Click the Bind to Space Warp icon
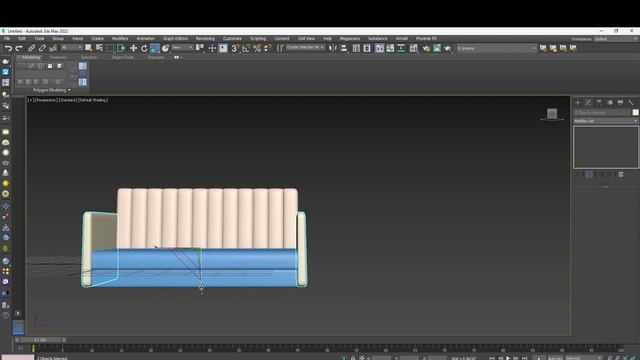This screenshot has width=640, height=360. pos(53,48)
